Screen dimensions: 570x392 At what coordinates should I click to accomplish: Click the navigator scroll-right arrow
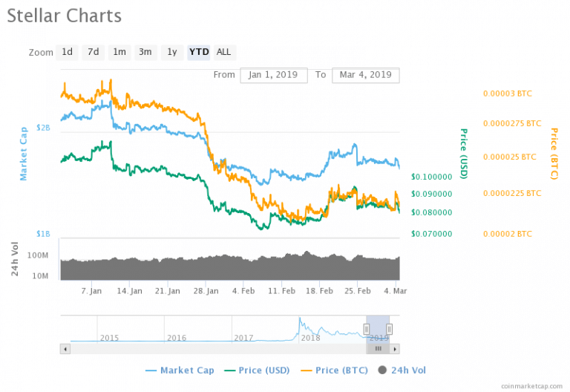pos(395,349)
